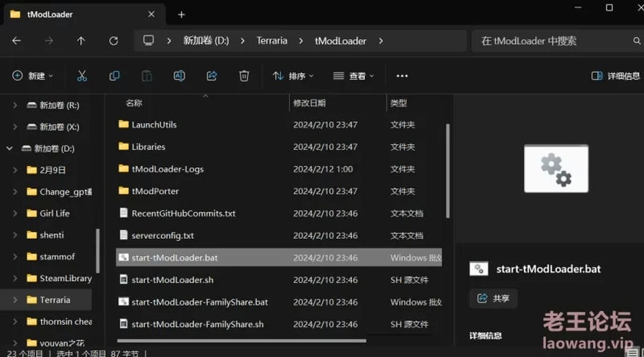Image resolution: width=644 pixels, height=357 pixels.
Task: Click the file list vertical scrollbar
Action: click(x=447, y=171)
